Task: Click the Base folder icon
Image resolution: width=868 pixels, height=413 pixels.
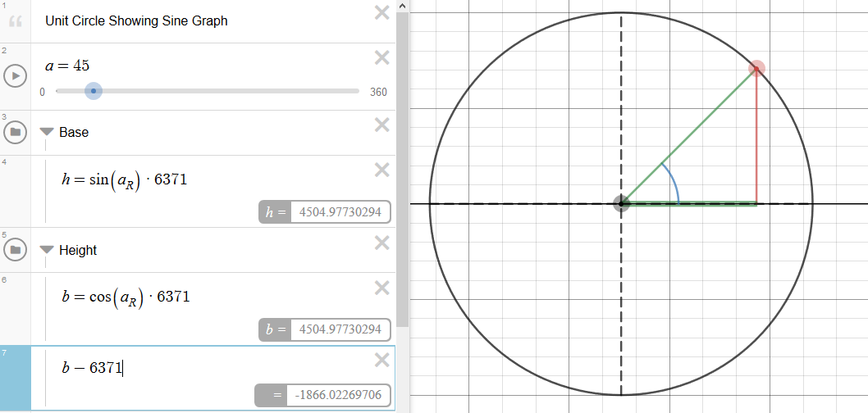Action: 15,132
